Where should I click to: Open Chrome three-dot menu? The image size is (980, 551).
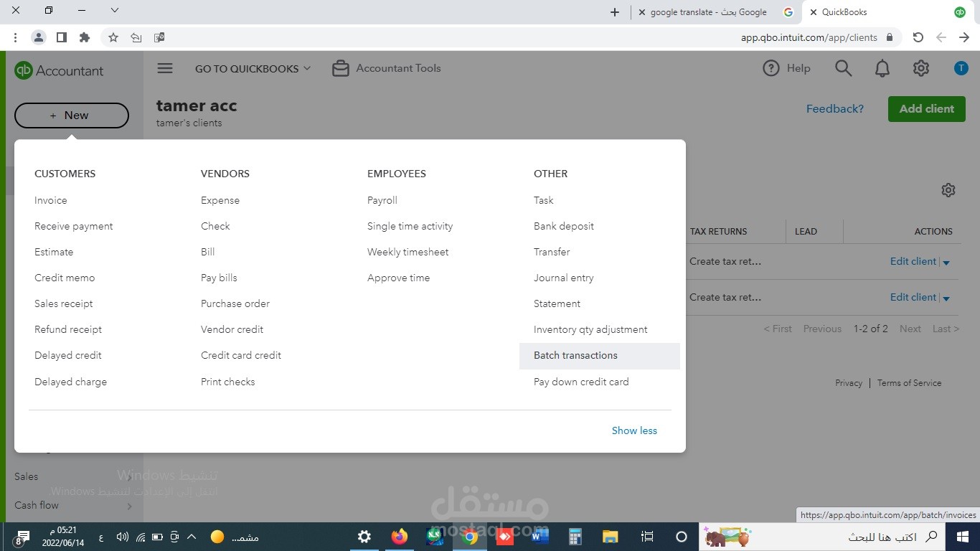(x=16, y=37)
